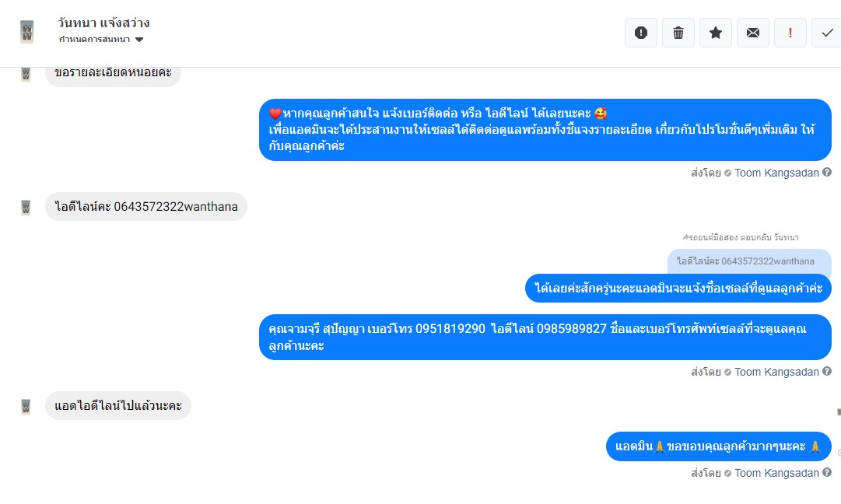Mark the conversation unread with the envelope icon

coord(753,33)
